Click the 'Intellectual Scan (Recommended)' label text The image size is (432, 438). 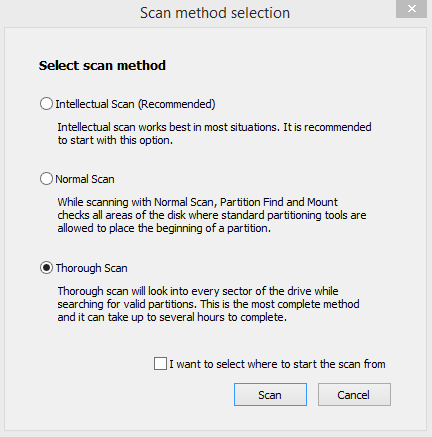[135, 104]
